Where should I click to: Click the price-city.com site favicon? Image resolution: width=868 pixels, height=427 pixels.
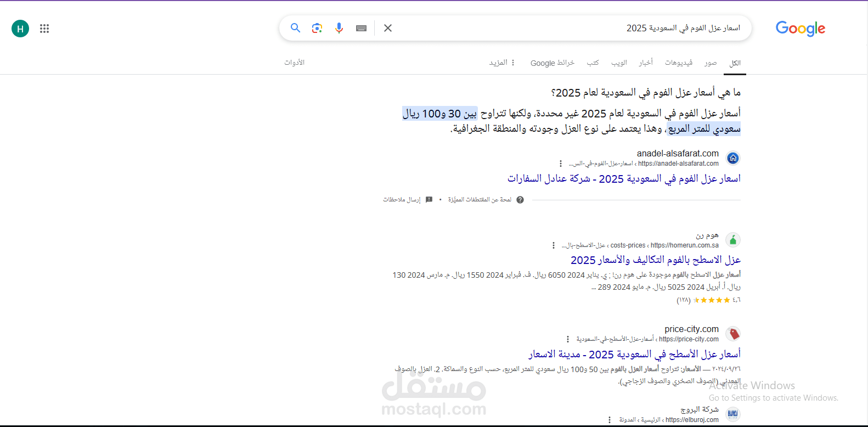pos(733,334)
